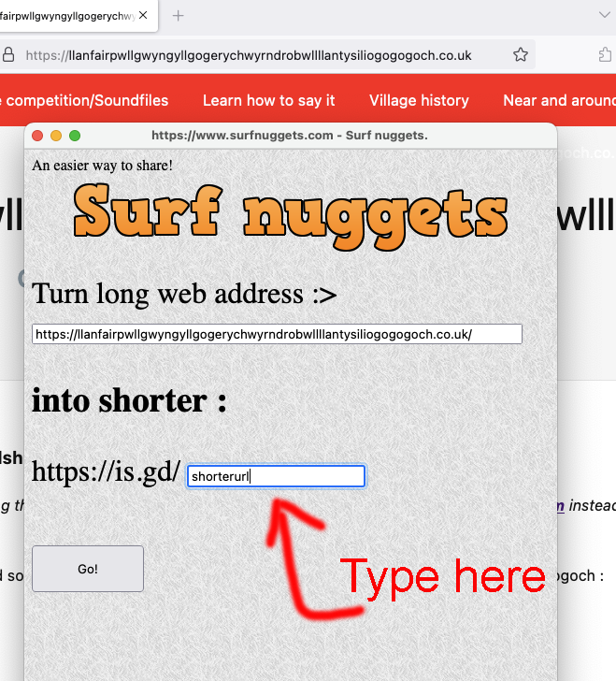
Task: Open the Near and around menu item
Action: [x=558, y=100]
